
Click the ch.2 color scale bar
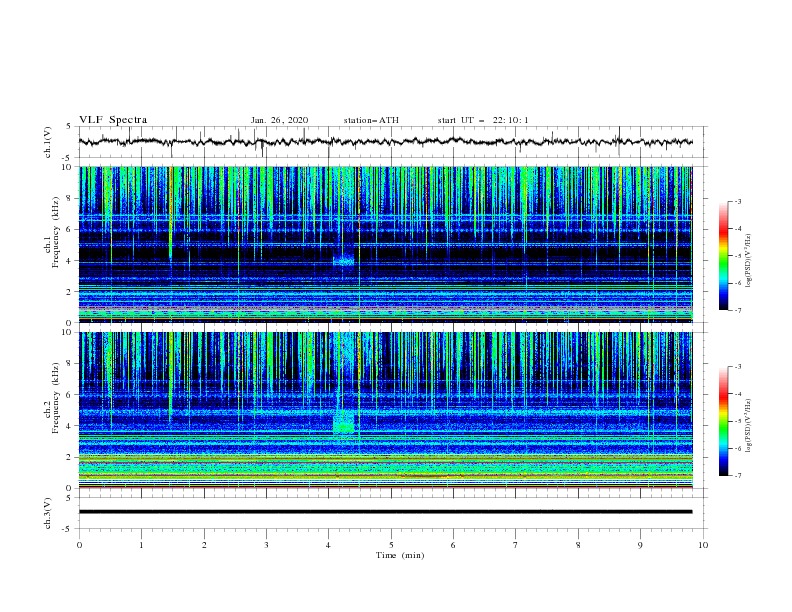723,421
